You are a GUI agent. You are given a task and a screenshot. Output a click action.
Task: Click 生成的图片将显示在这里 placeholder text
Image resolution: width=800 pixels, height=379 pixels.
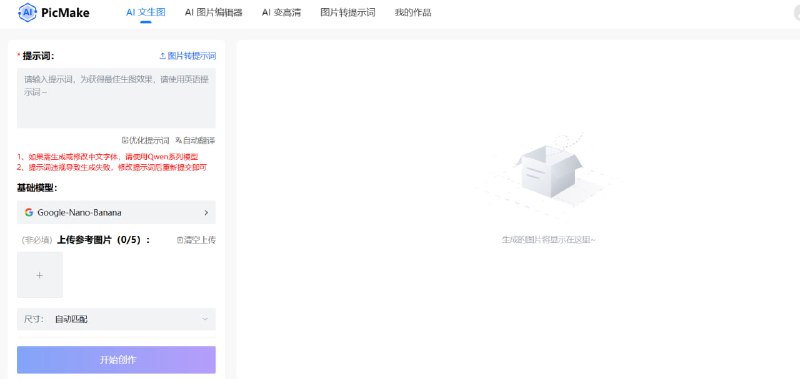[548, 239]
